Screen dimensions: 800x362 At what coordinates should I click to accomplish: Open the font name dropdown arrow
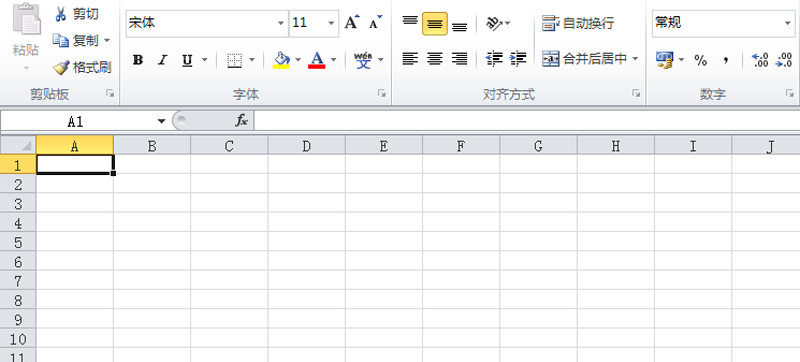pos(281,23)
